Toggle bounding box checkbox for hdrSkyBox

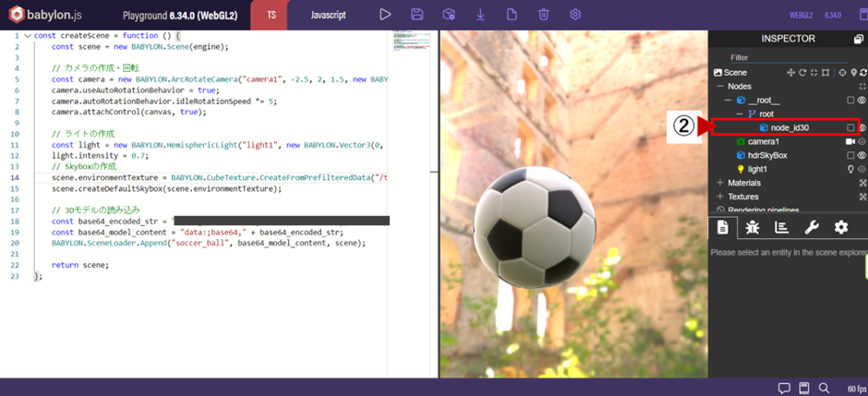[850, 155]
